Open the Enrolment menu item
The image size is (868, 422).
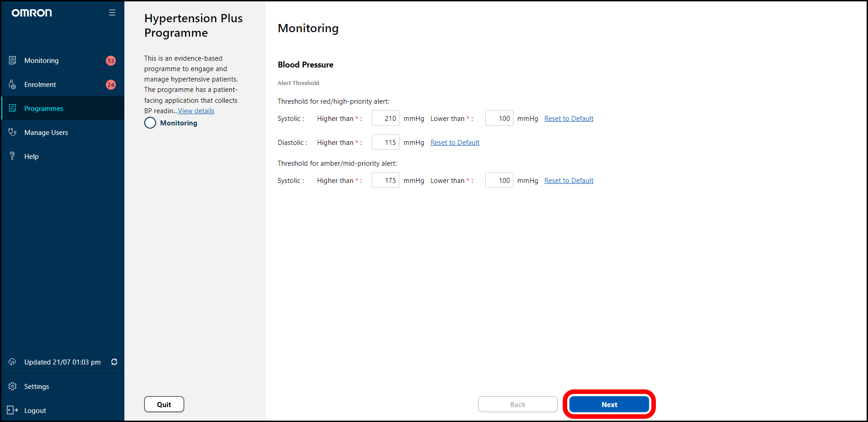(40, 85)
